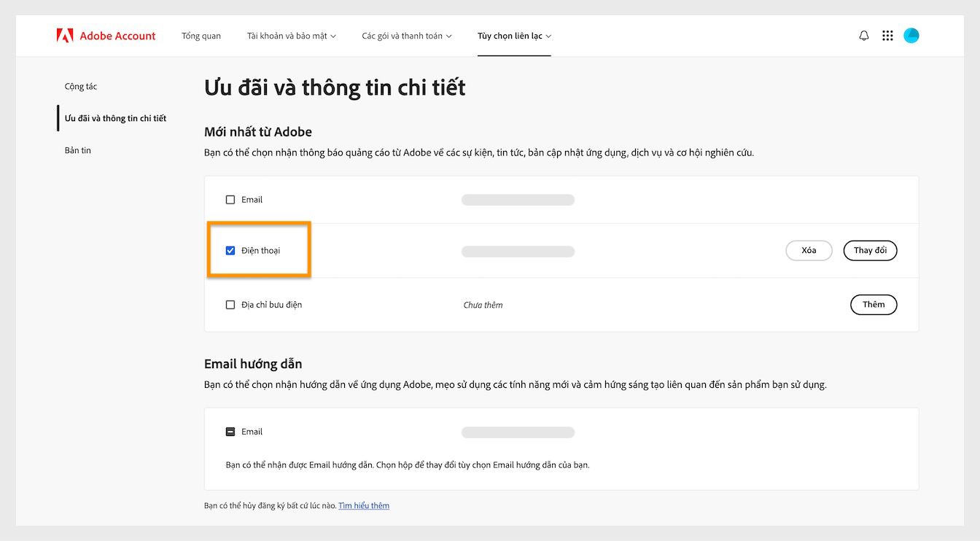Viewport: 980px width, 541px height.
Task: Click the Email checkbox icon in Mới nhất từ Adobe
Action: [230, 199]
